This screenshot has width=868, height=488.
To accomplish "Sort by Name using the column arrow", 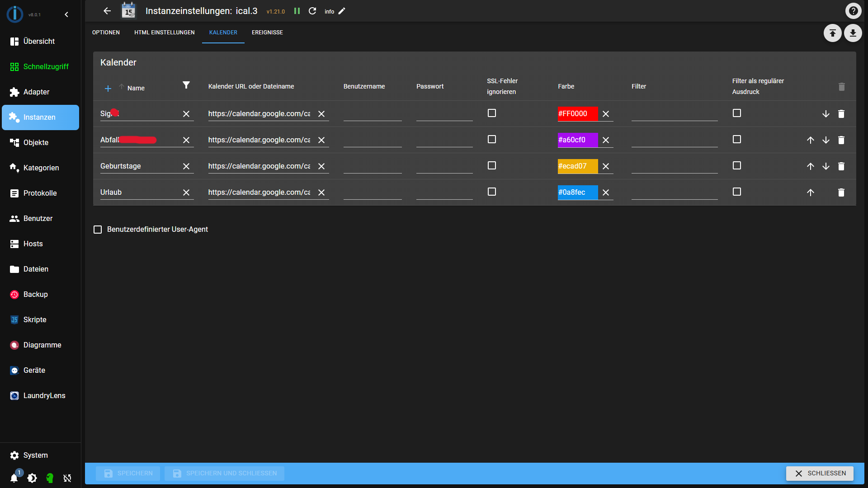I will click(122, 86).
